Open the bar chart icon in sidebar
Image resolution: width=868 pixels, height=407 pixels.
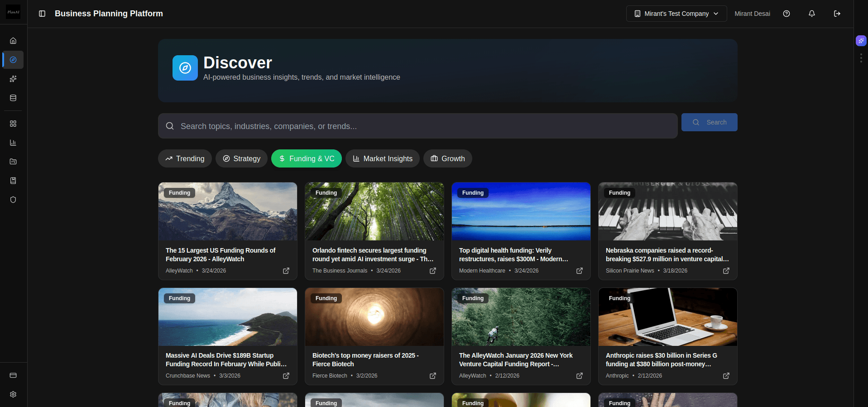(x=13, y=143)
